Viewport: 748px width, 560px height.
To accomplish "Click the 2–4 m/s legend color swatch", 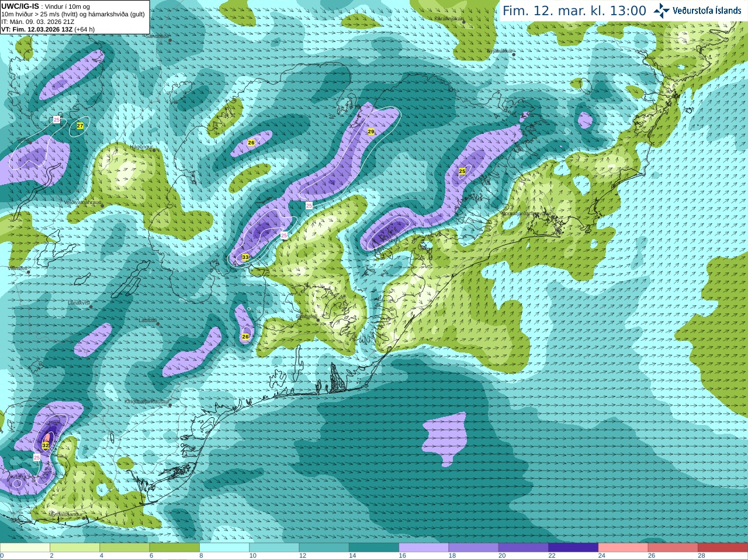I will 75,547.
